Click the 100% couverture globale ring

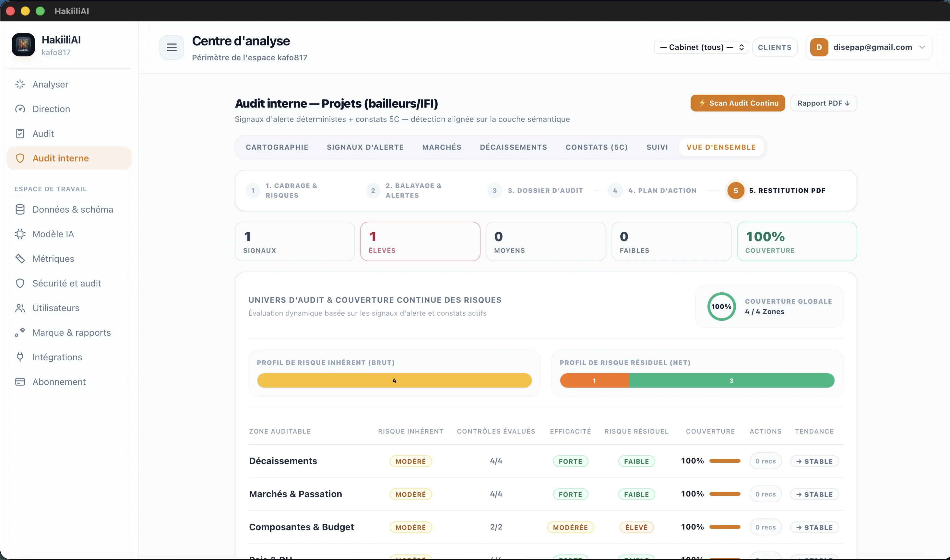click(721, 307)
